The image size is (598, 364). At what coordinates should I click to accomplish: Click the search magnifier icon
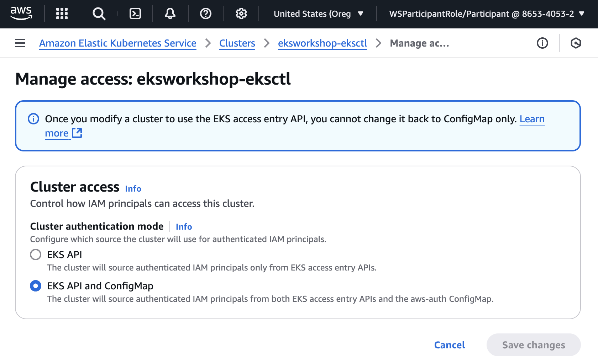tap(99, 14)
